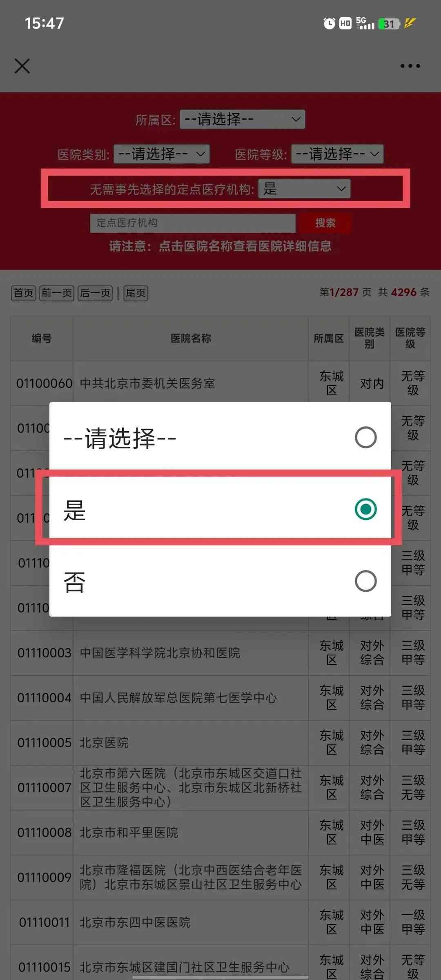Select the "是" radio option

click(220, 509)
